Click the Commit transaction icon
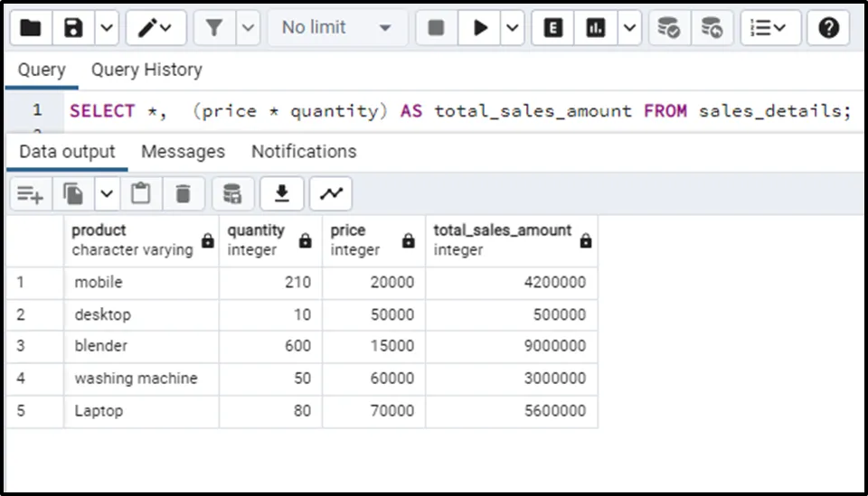 (669, 28)
